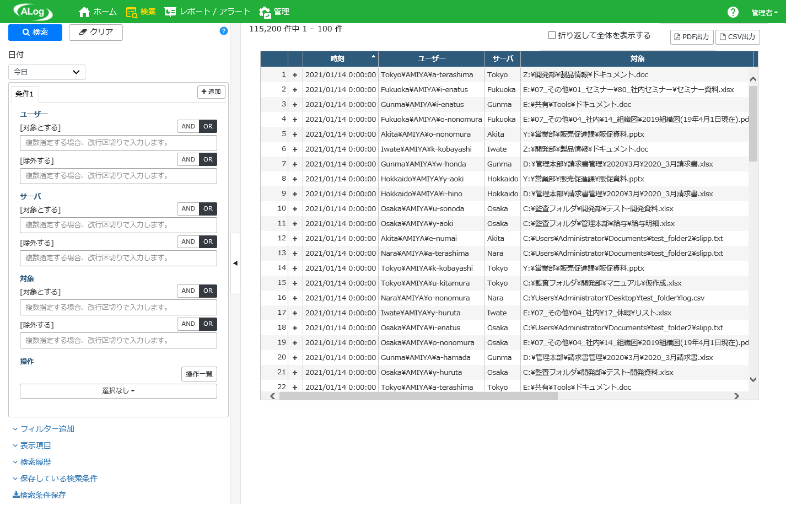786x532 pixels.
Task: Expand row 2 with plus icon
Action: pos(295,90)
